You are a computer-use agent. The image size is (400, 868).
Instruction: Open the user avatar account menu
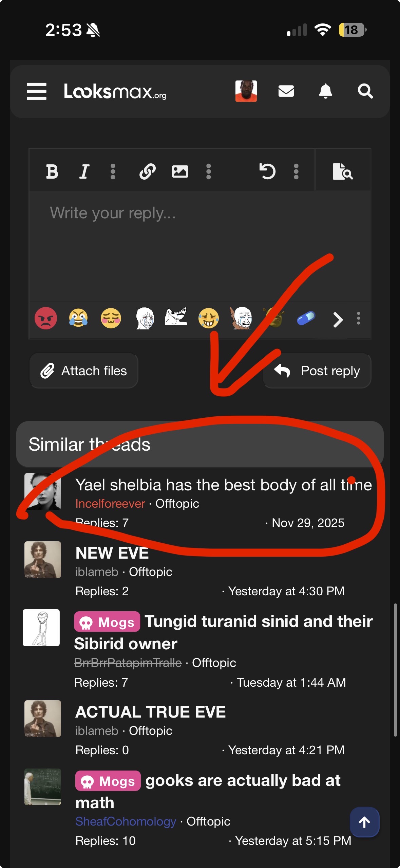(246, 91)
